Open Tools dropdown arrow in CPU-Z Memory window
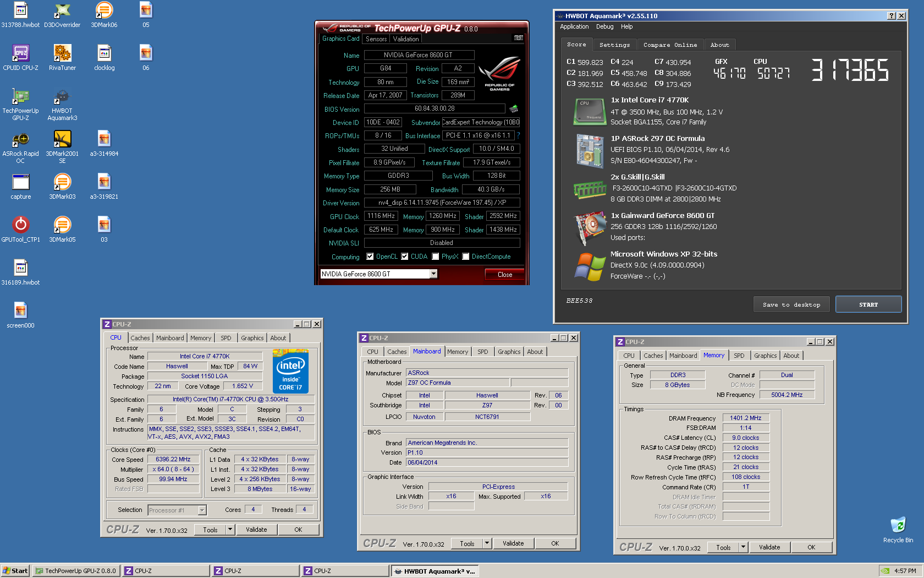Image resolution: width=924 pixels, height=578 pixels. 744,547
